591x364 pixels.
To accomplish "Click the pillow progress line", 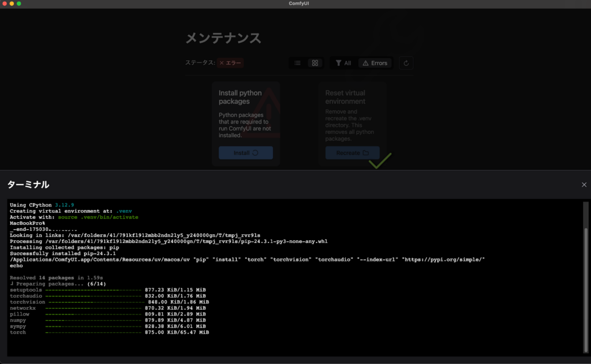I will click(108, 314).
